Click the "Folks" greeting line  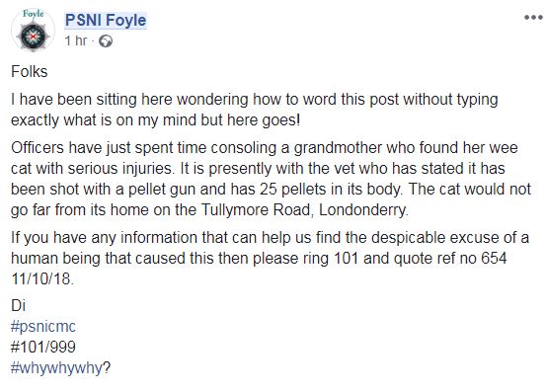[30, 71]
